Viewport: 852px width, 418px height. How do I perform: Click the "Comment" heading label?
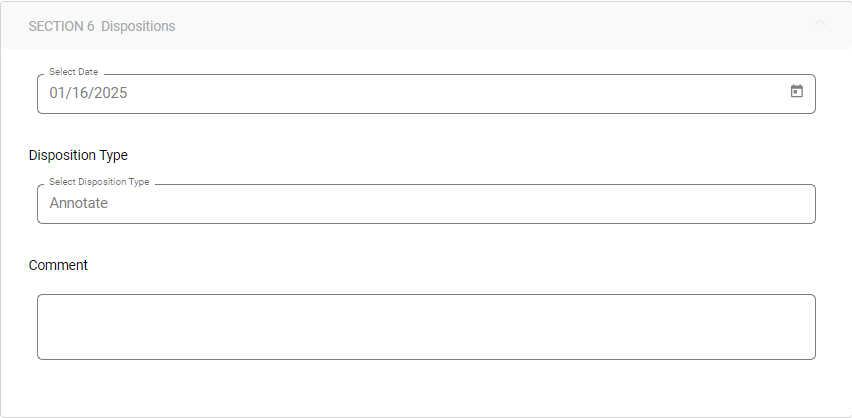(x=58, y=265)
